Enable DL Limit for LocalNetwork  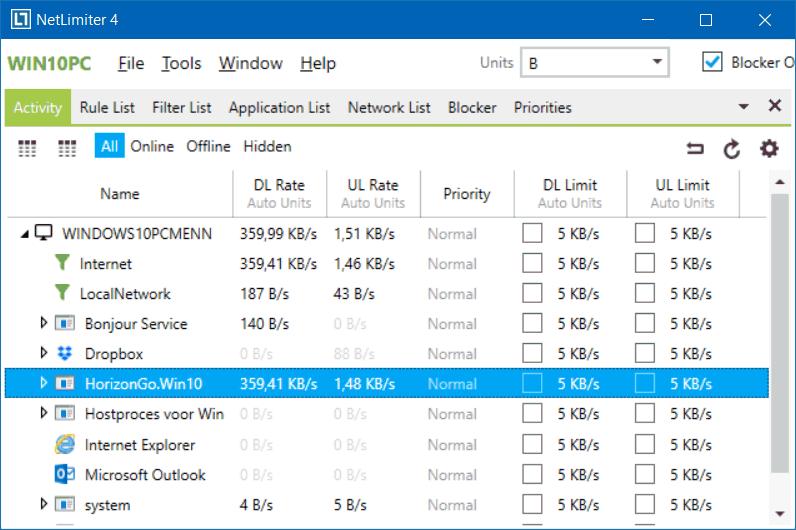532,293
